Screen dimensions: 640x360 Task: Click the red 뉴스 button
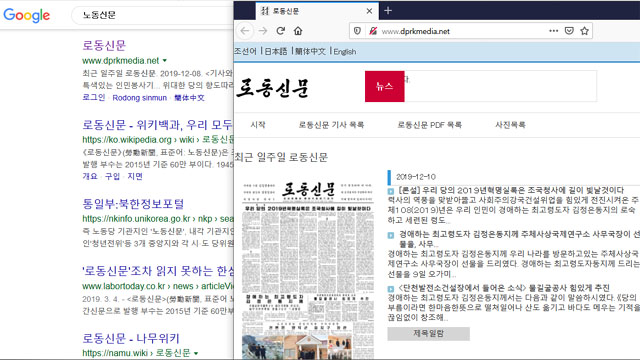pos(384,86)
